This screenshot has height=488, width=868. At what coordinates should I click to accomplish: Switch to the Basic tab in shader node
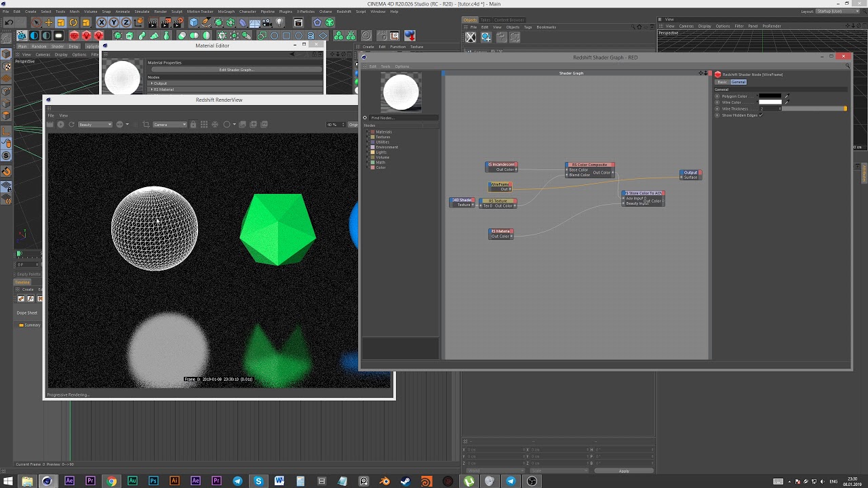(x=722, y=82)
